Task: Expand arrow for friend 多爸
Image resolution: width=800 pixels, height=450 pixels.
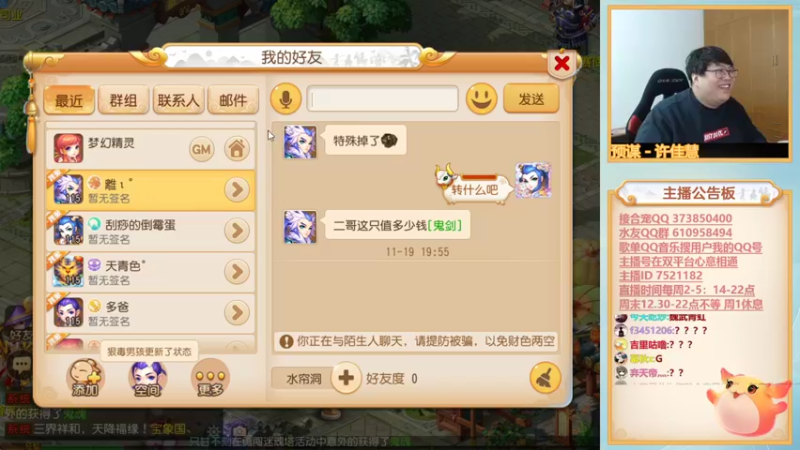Action: click(x=237, y=312)
